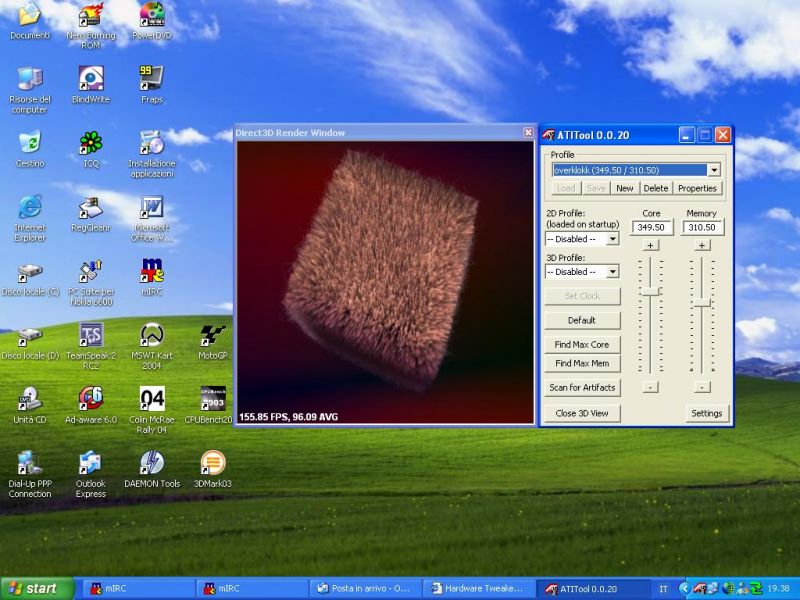Click the Memory clock slider handle
This screenshot has height=600, width=800.
[x=702, y=303]
